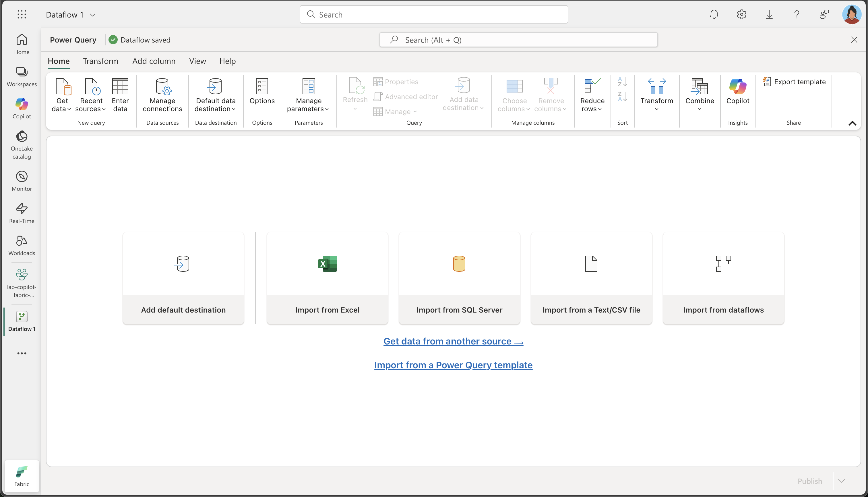Open the Dataflow 1 title dropdown chevron
The image size is (868, 497).
coord(92,15)
